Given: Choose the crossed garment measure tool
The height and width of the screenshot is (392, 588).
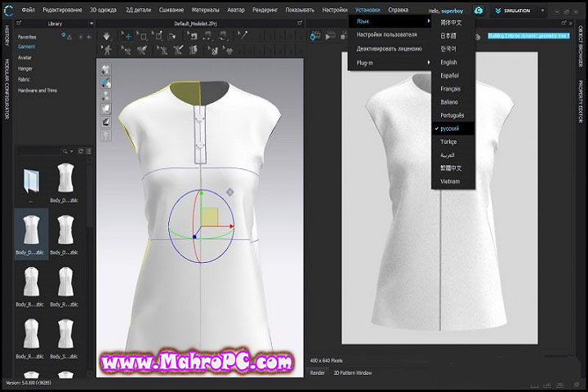Looking at the screenshot, I should pyautogui.click(x=178, y=50).
